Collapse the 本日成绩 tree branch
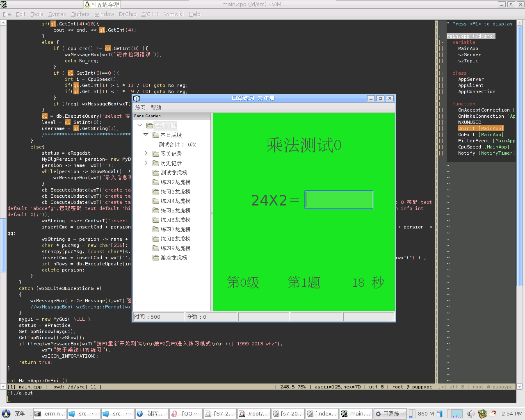Image resolution: width=525 pixels, height=420 pixels. pos(146,135)
